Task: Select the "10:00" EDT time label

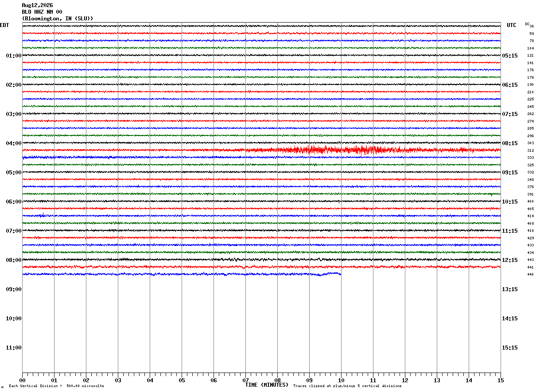Action: pyautogui.click(x=14, y=319)
